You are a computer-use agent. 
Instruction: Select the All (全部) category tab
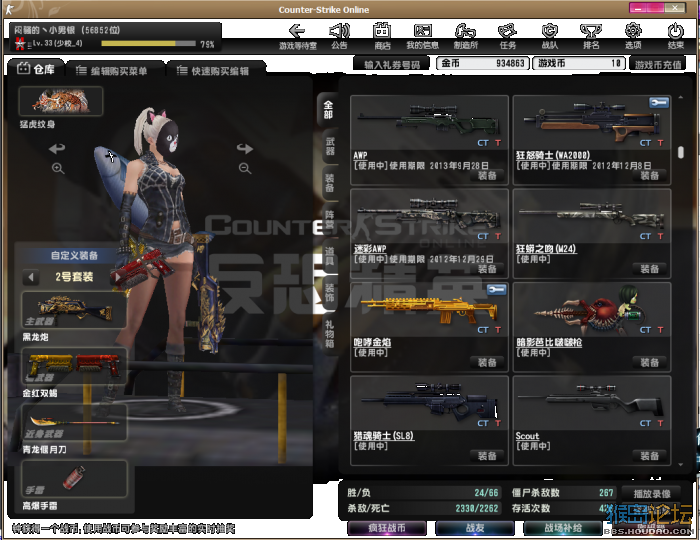coord(328,110)
